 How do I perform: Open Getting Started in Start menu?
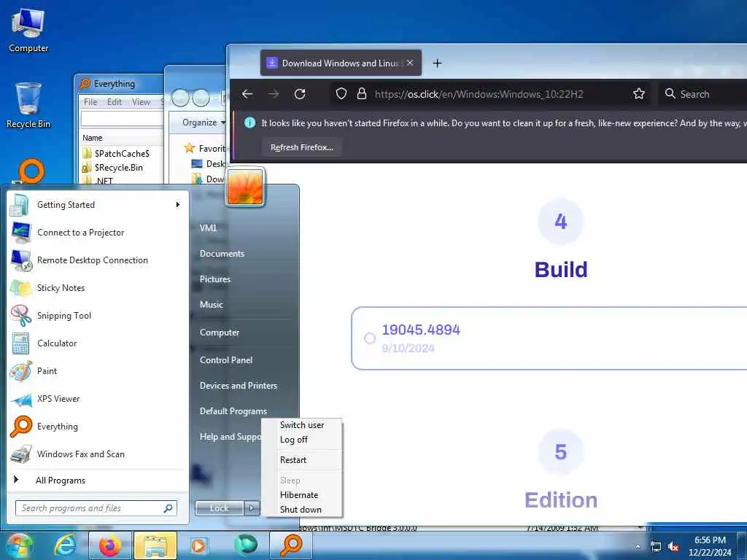click(x=98, y=205)
